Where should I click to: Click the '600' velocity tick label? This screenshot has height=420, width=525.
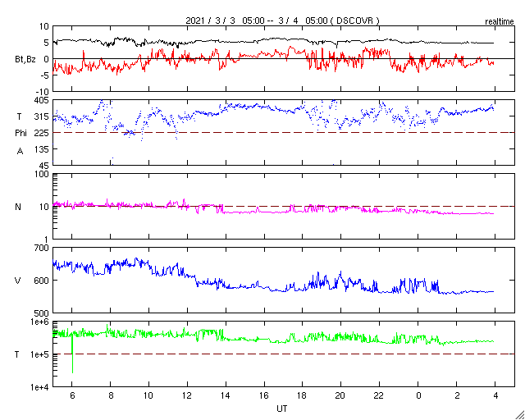(x=43, y=281)
